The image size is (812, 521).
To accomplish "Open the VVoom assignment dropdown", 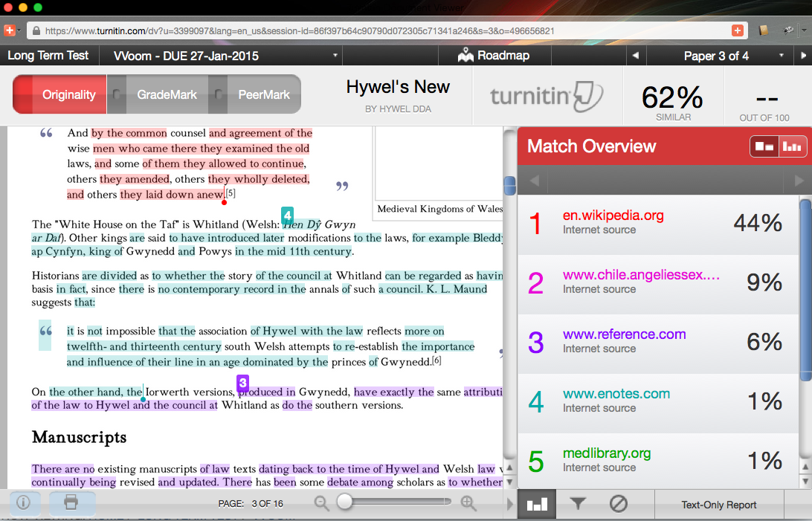I will [225, 56].
